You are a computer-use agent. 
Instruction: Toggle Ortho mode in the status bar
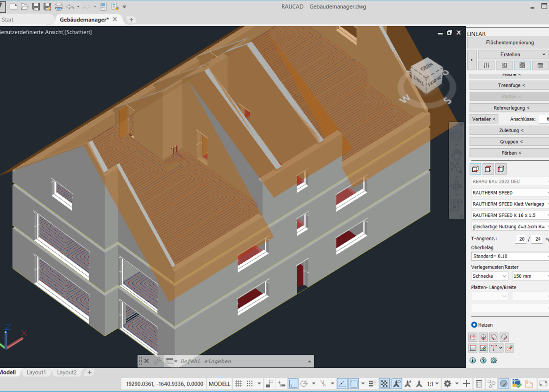pos(293,383)
